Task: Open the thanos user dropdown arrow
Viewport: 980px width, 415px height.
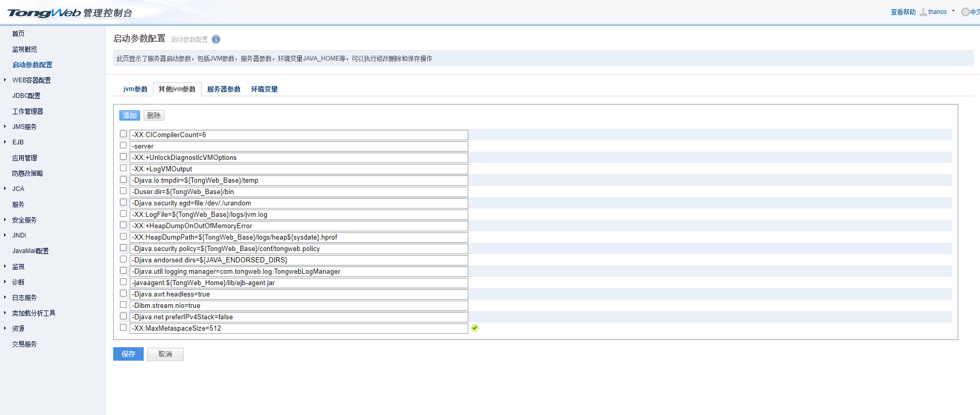Action: click(953, 11)
